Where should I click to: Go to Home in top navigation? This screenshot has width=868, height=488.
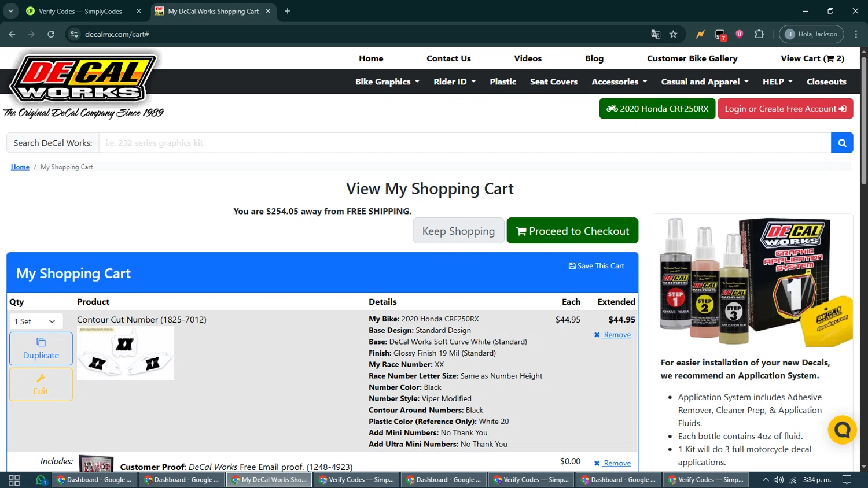[x=371, y=58]
